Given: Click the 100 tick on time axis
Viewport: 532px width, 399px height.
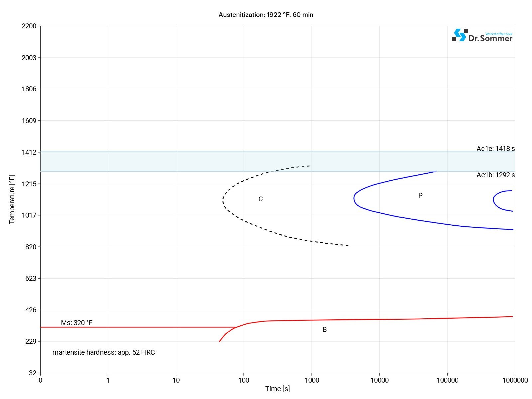Looking at the screenshot, I should 244,380.
